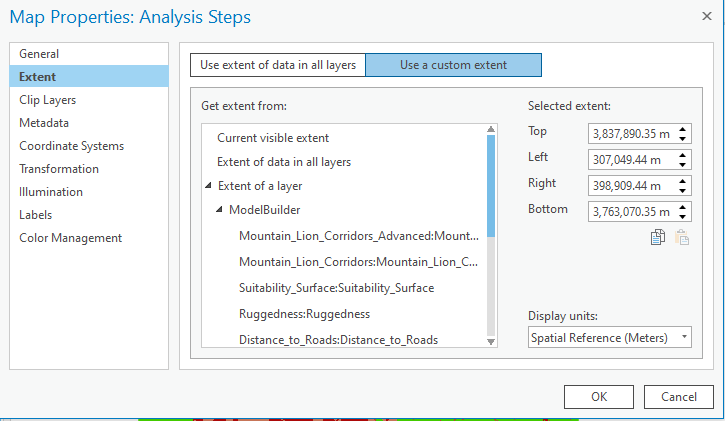
Task: Open the Coordinate Systems tab
Action: (71, 146)
